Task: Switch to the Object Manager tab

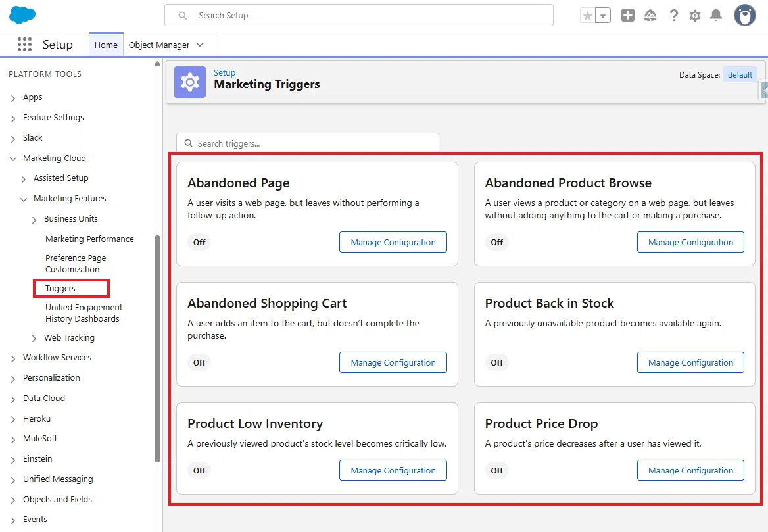Action: click(159, 45)
